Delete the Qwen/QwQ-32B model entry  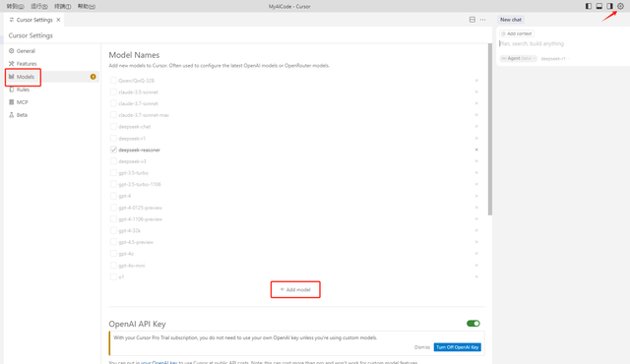[x=476, y=81]
